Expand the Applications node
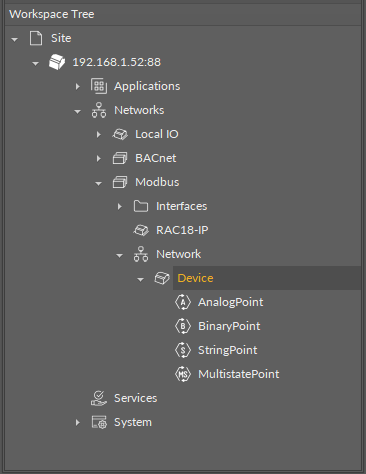This screenshot has width=366, height=474. (78, 86)
